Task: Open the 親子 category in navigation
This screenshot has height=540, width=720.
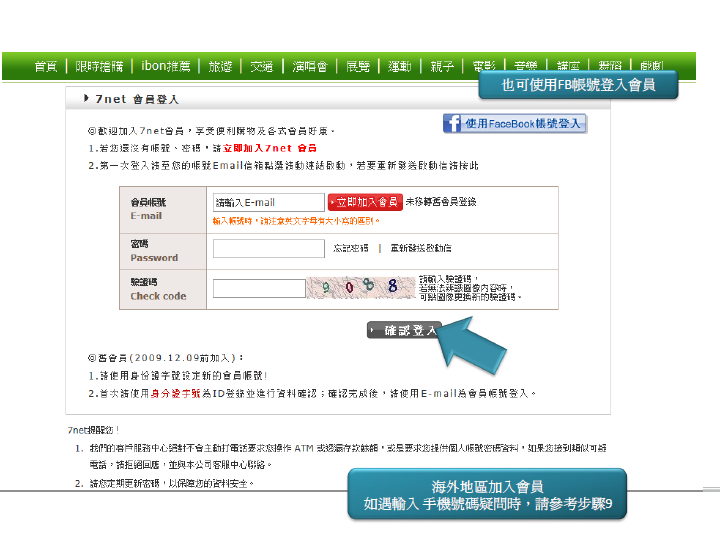Action: pyautogui.click(x=441, y=66)
